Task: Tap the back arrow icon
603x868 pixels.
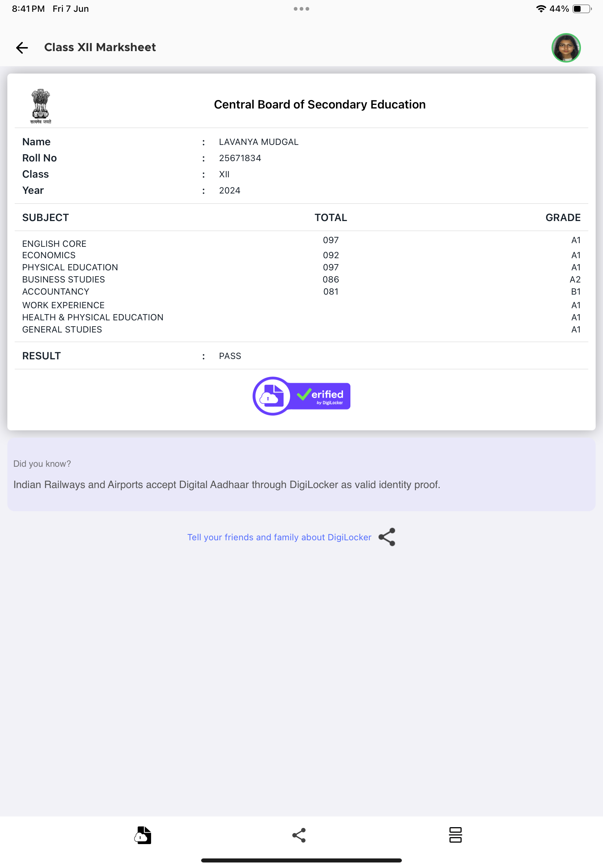Action: pyautogui.click(x=22, y=47)
